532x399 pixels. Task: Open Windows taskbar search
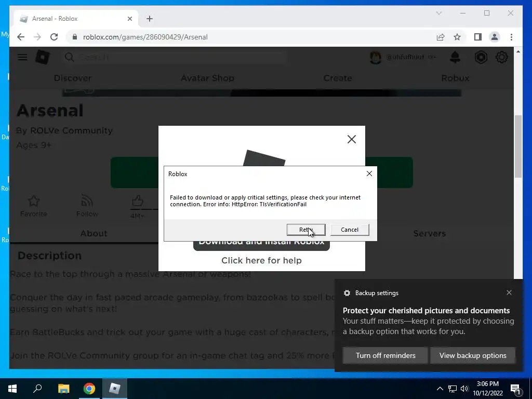[37, 389]
